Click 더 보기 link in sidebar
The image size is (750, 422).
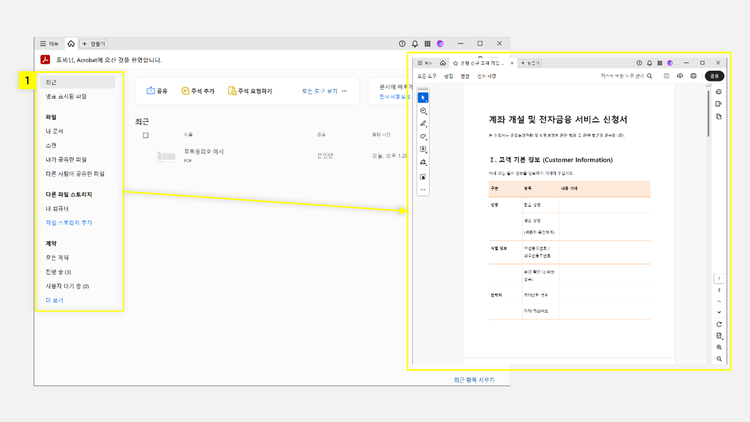click(x=54, y=300)
